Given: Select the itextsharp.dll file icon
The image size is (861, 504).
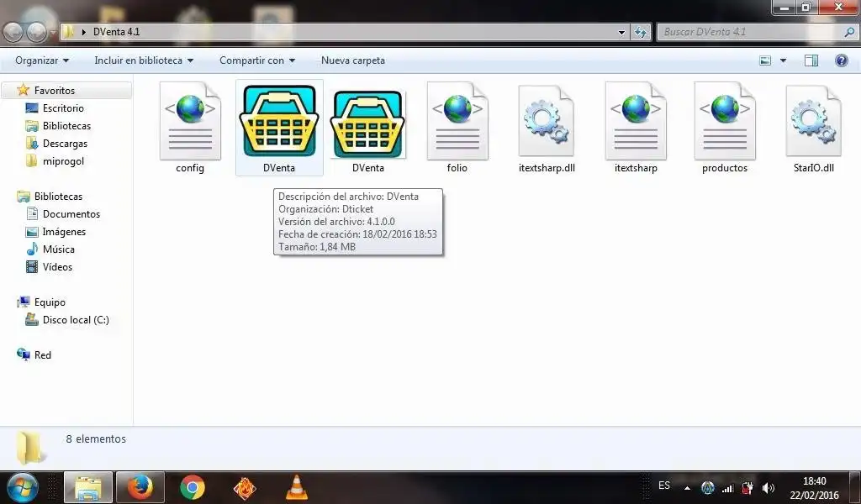Looking at the screenshot, I should (x=547, y=121).
